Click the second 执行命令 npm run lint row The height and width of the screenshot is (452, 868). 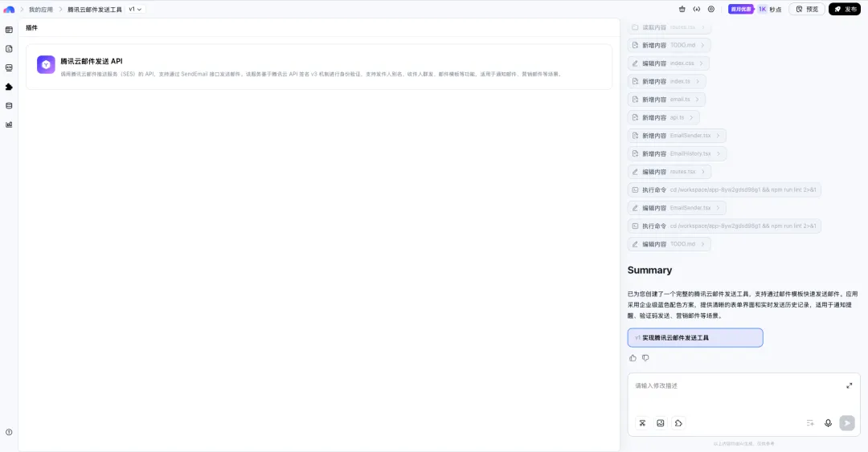tap(725, 226)
